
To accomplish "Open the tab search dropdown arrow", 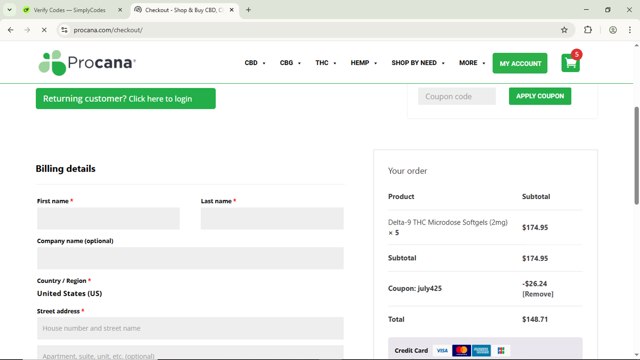I will click(x=9, y=10).
